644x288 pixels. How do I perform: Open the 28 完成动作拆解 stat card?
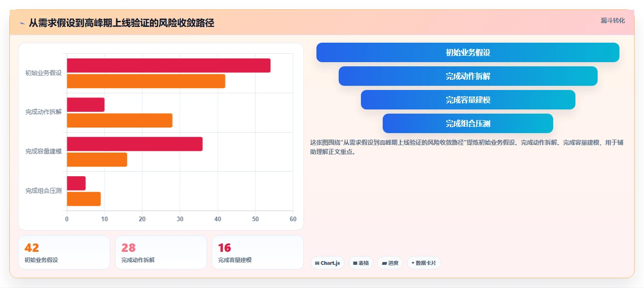pyautogui.click(x=161, y=252)
